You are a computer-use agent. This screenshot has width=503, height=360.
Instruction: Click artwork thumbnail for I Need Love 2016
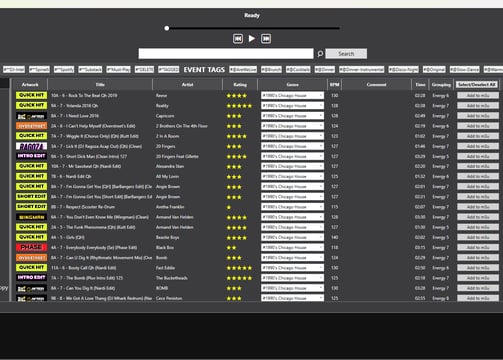tap(31, 116)
